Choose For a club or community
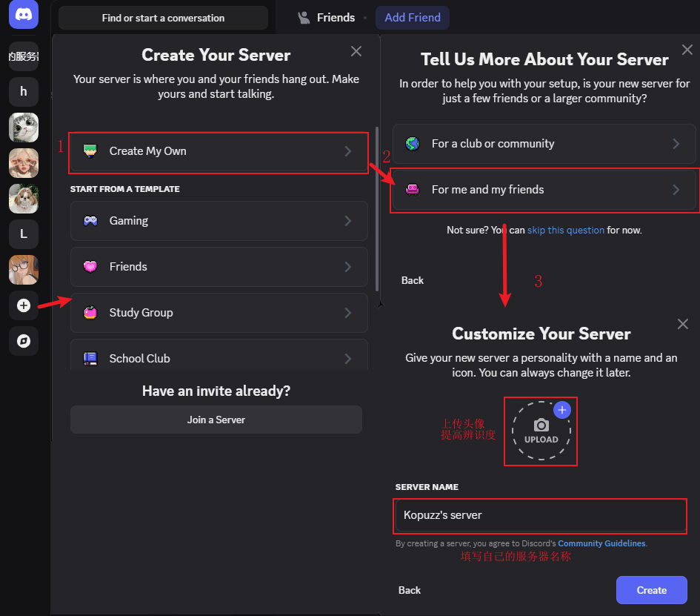700x616 pixels. tap(544, 144)
